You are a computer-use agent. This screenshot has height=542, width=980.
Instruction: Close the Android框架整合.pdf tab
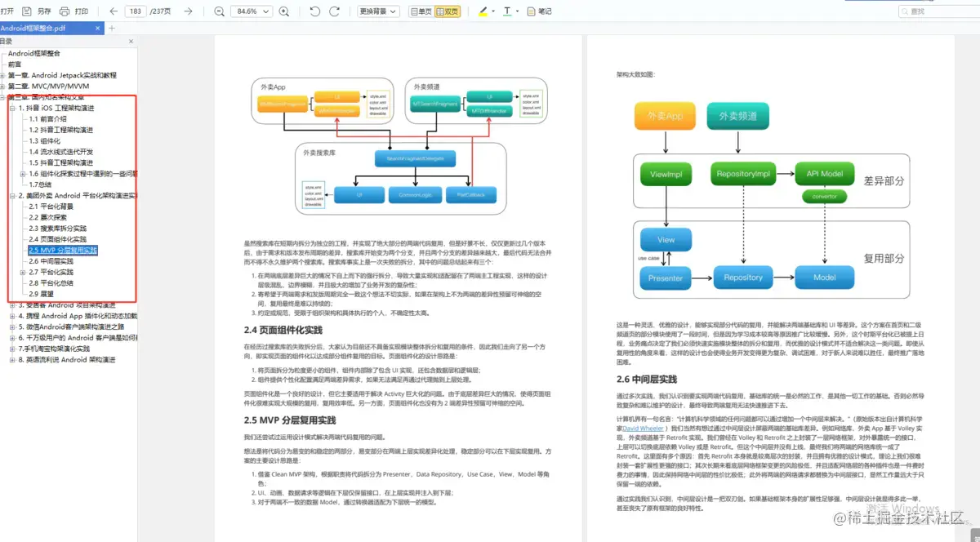point(98,28)
